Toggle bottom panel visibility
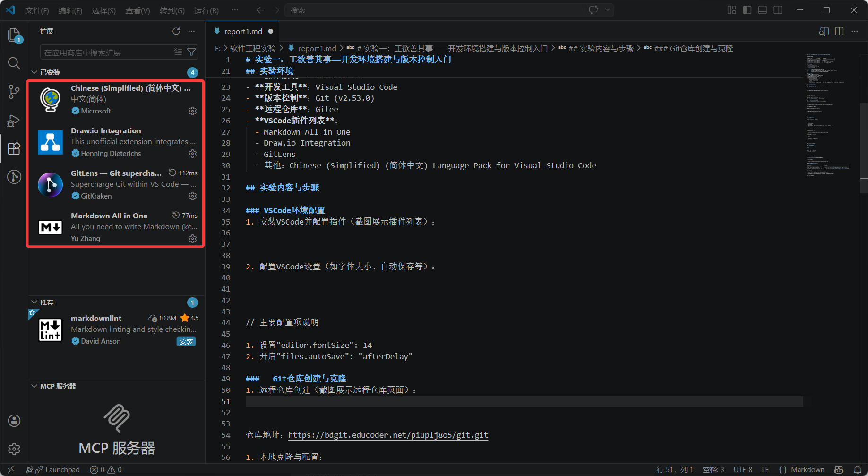The image size is (868, 476). point(763,10)
